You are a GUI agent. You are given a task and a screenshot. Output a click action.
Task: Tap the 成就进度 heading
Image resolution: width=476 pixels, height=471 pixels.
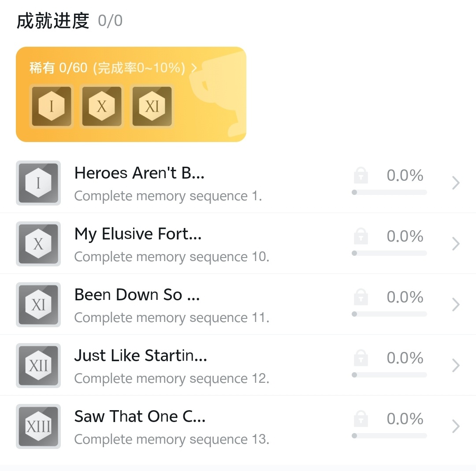click(53, 21)
